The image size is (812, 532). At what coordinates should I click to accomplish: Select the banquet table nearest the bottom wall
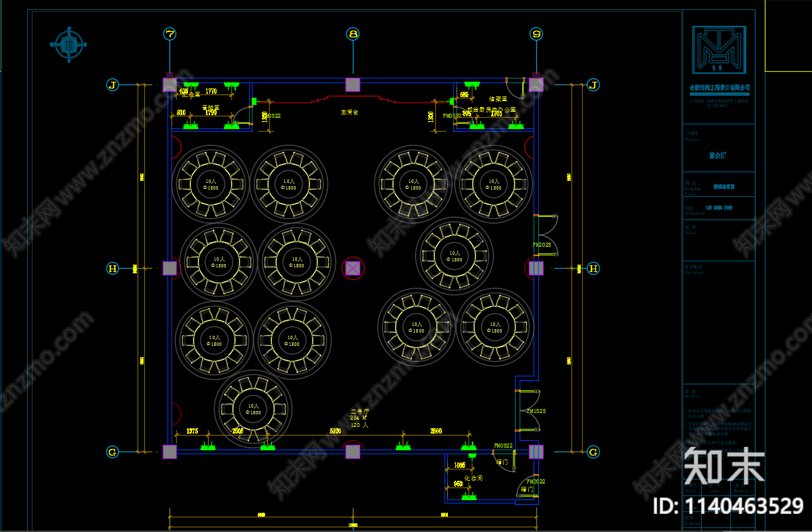click(x=253, y=408)
